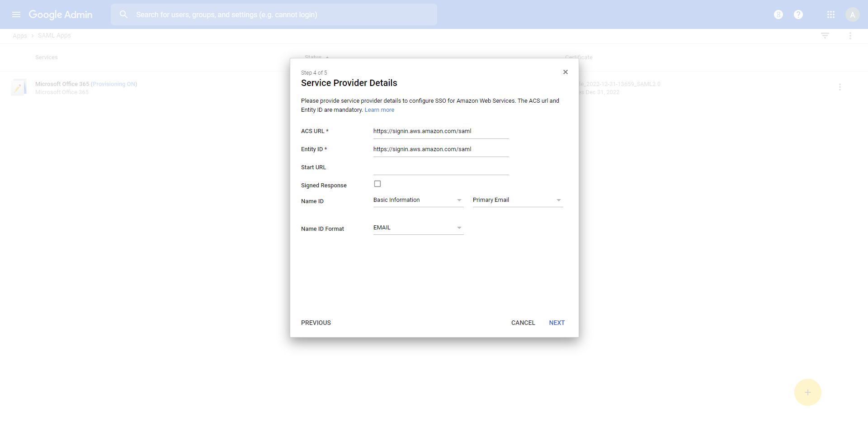Open the help question mark icon

(798, 14)
